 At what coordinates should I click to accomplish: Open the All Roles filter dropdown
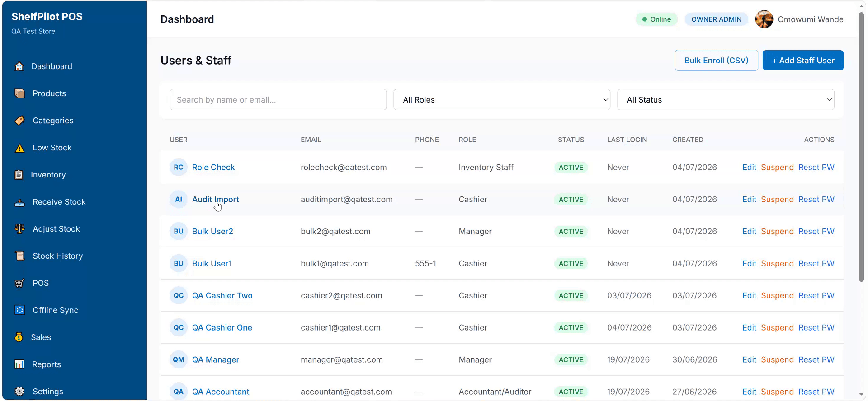pos(502,100)
